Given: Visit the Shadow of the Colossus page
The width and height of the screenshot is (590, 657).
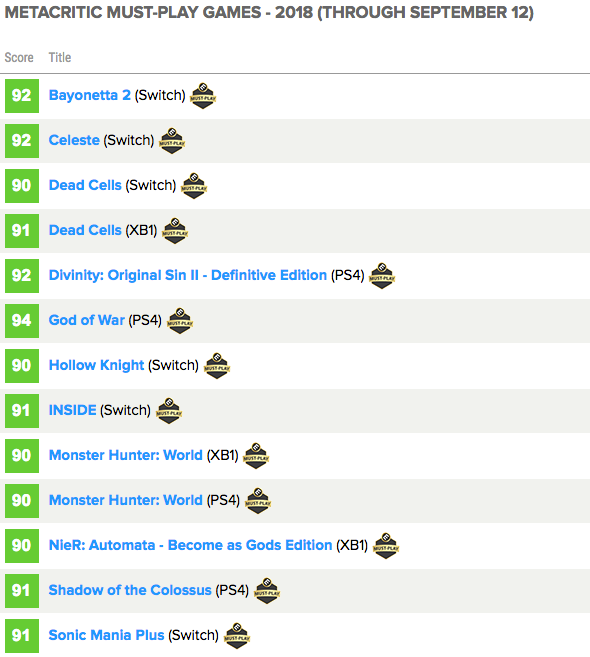Looking at the screenshot, I should coord(130,590).
